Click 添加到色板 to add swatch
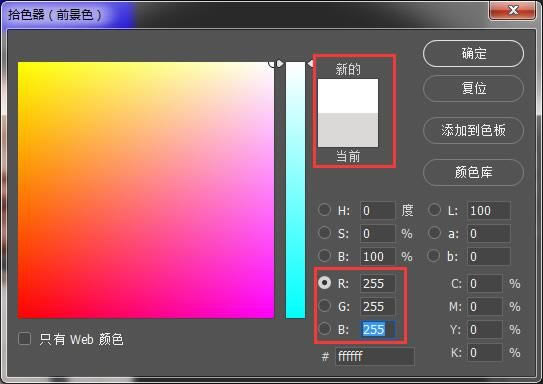This screenshot has width=543, height=384. tap(473, 131)
